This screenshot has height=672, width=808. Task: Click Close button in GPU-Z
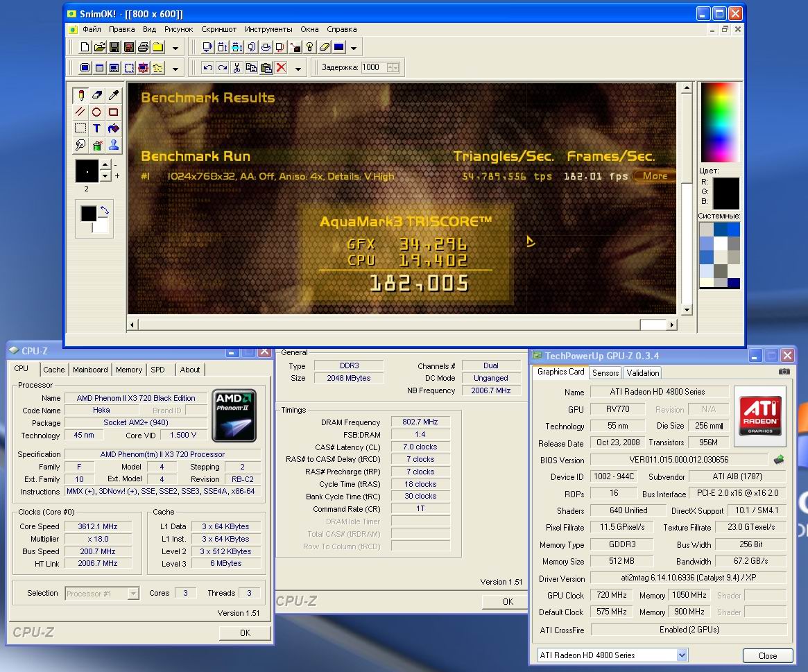point(767,655)
